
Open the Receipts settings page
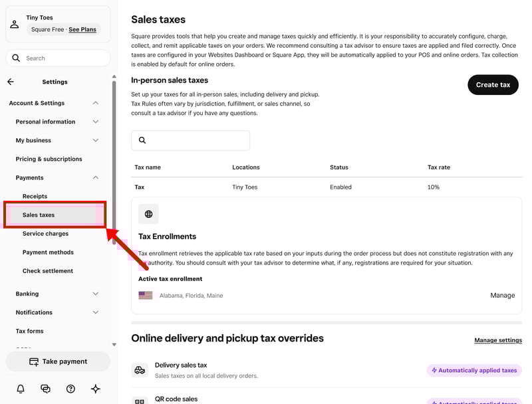coord(35,196)
